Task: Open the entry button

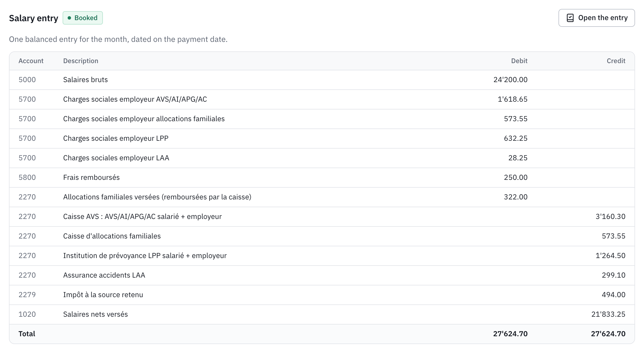Action: (596, 18)
